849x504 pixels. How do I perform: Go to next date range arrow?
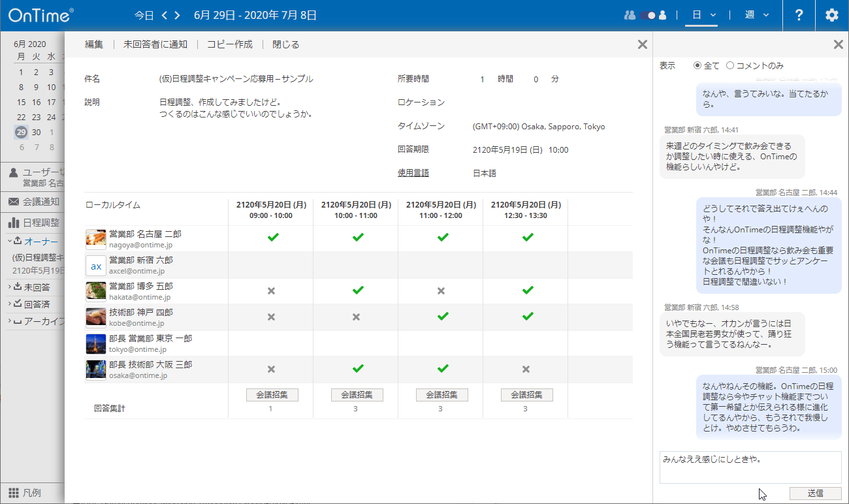[x=177, y=15]
